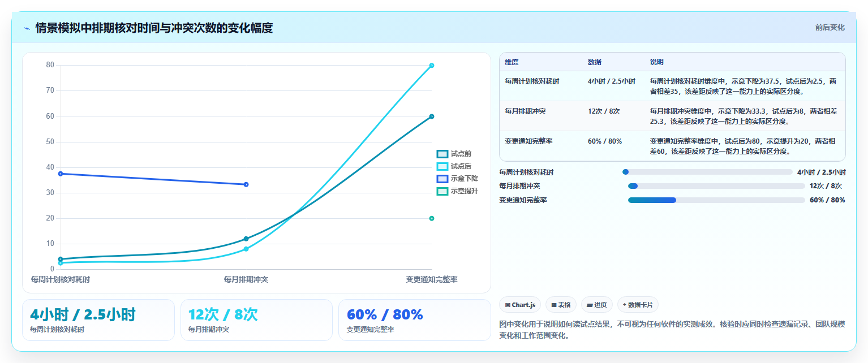Click the 变更通知完整率 table row label
This screenshot has height=363, width=868.
click(x=528, y=141)
